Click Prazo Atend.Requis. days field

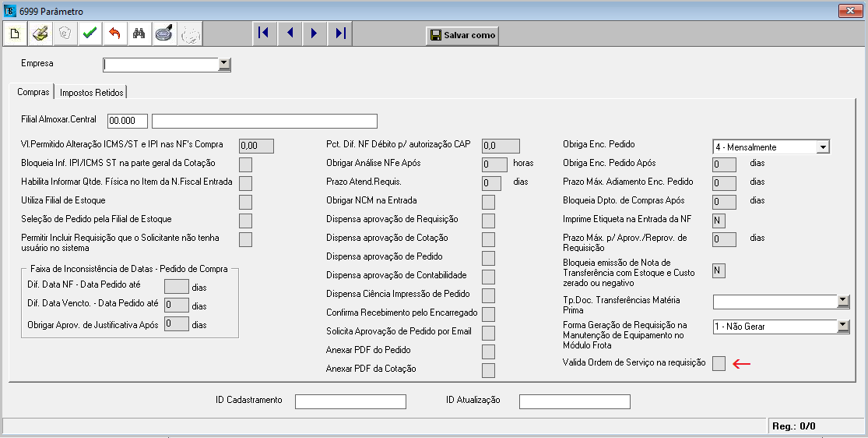coord(491,183)
